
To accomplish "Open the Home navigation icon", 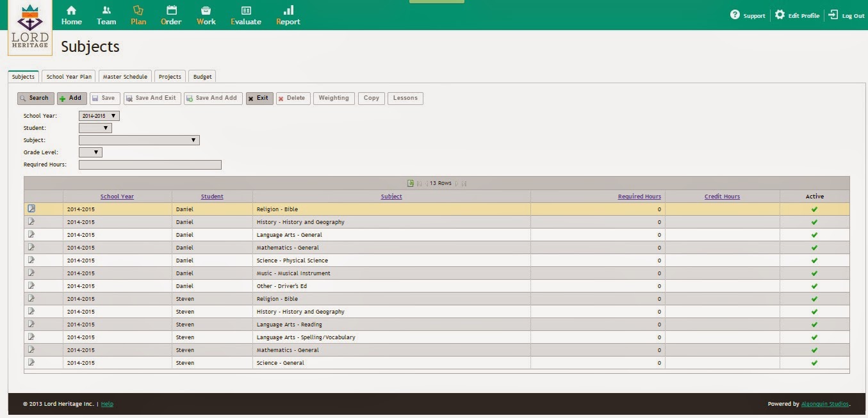I will 71,10.
